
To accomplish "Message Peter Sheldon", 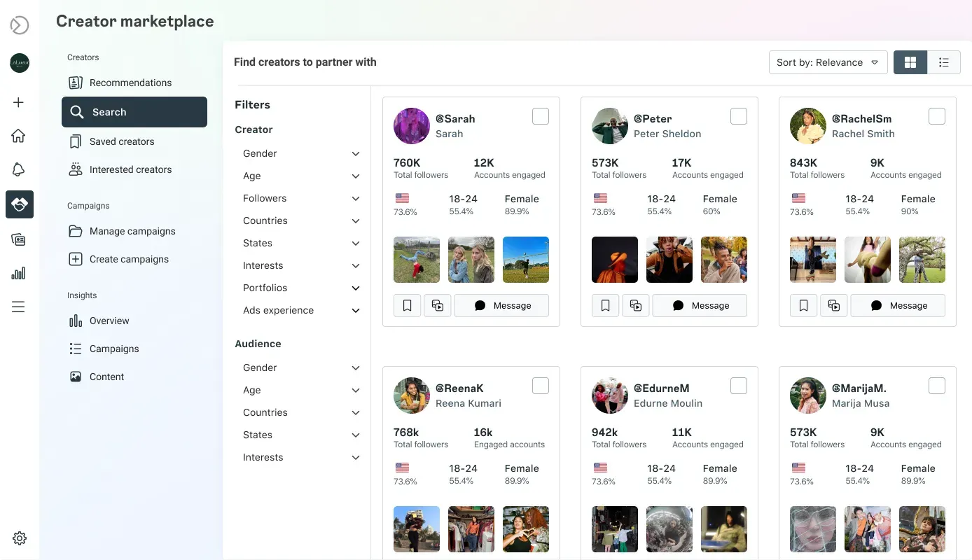I will pos(700,306).
